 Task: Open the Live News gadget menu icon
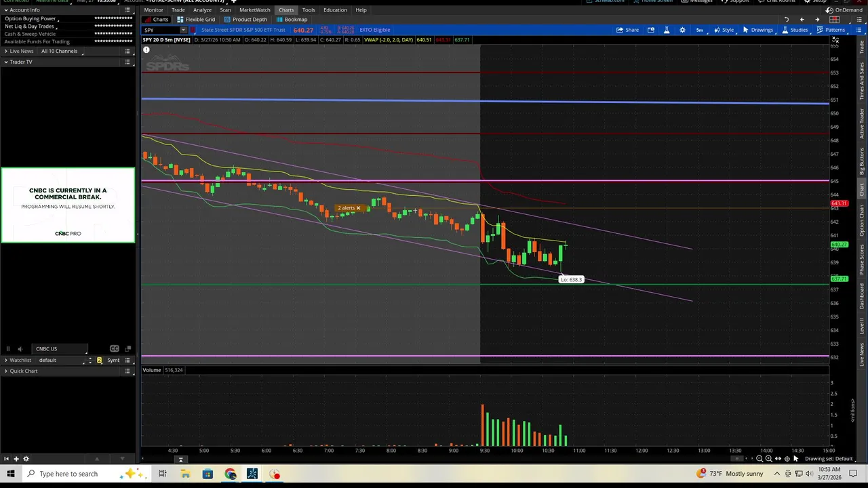coord(127,52)
